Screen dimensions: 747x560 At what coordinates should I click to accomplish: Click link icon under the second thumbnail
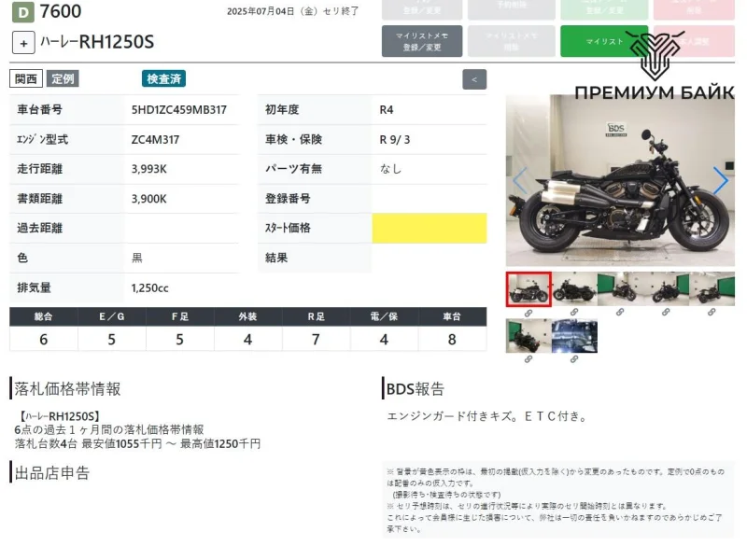(x=574, y=313)
